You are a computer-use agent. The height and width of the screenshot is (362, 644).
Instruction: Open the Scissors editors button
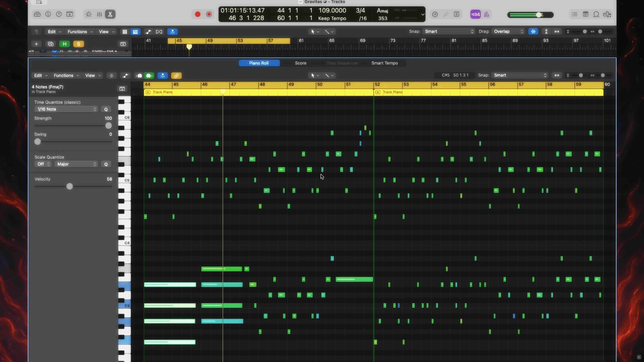[110, 14]
